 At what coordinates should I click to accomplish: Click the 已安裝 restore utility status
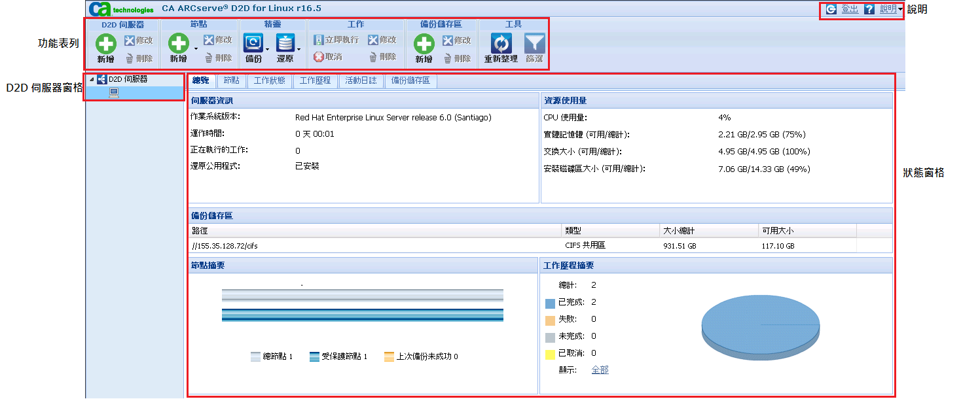pyautogui.click(x=307, y=166)
